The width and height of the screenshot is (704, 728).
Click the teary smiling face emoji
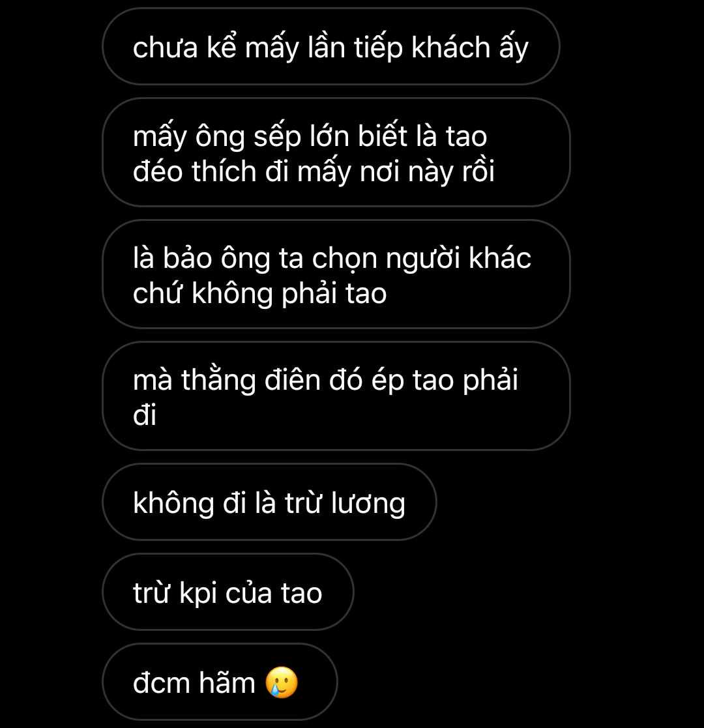pyautogui.click(x=282, y=682)
